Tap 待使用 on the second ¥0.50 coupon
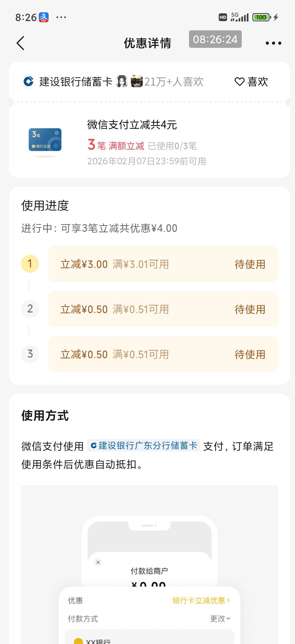 (x=250, y=309)
